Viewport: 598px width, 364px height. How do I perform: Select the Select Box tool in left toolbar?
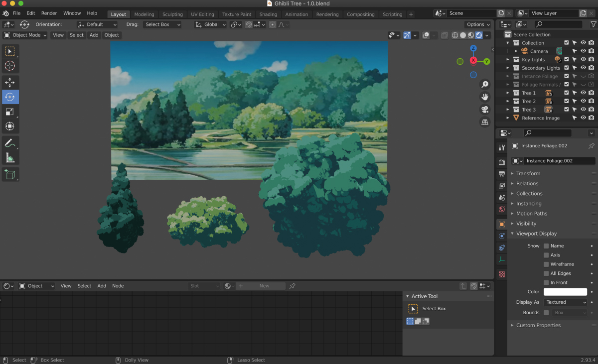[10, 51]
